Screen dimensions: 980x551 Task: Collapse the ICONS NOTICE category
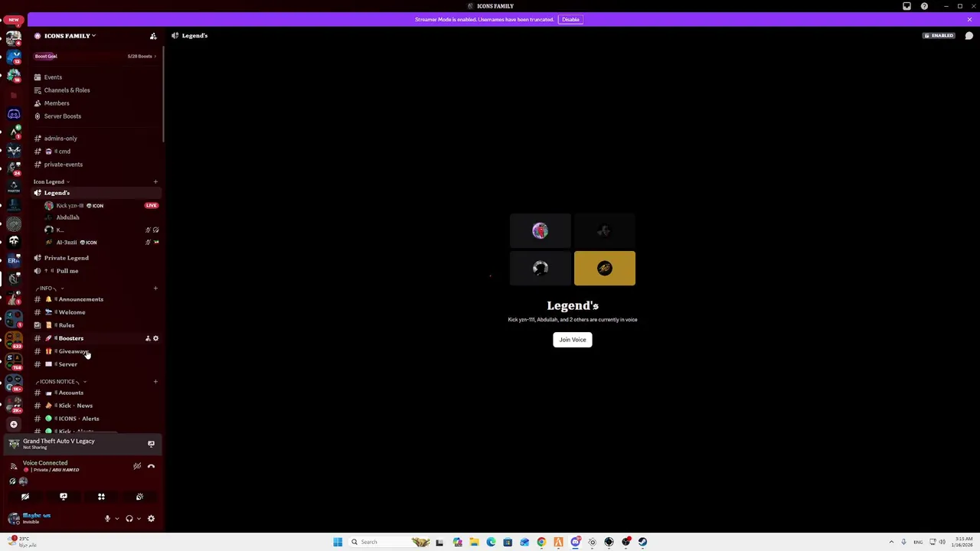[61, 382]
